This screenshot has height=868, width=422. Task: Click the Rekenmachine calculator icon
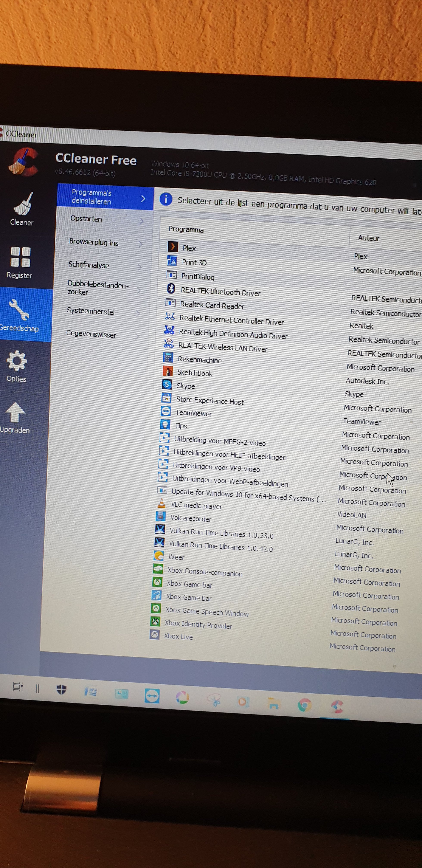pyautogui.click(x=168, y=357)
